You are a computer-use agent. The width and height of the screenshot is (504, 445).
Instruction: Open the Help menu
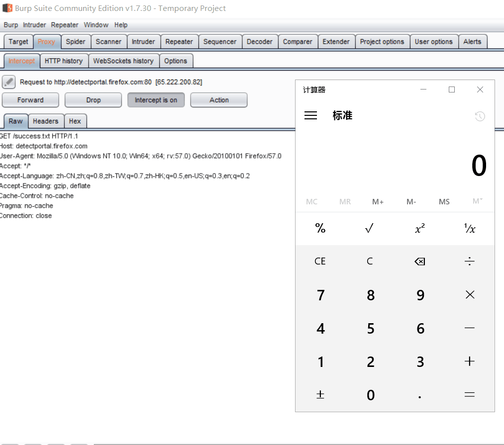click(121, 25)
